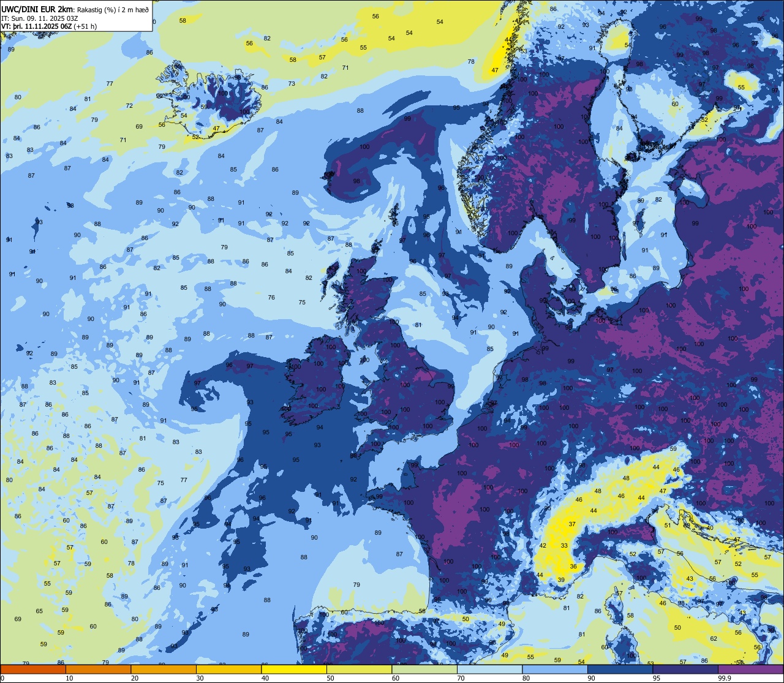
Task: Click the purple legend swatch above 99.9
Action: (751, 670)
